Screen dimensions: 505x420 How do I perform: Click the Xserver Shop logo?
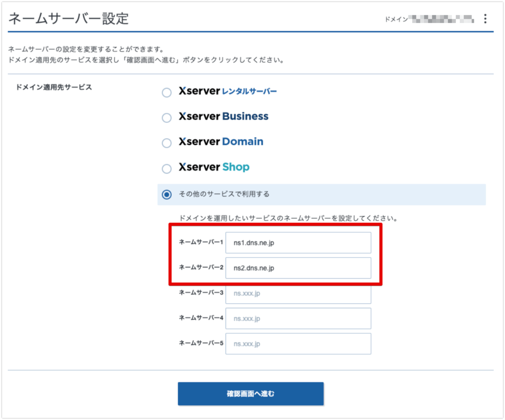[x=214, y=167]
